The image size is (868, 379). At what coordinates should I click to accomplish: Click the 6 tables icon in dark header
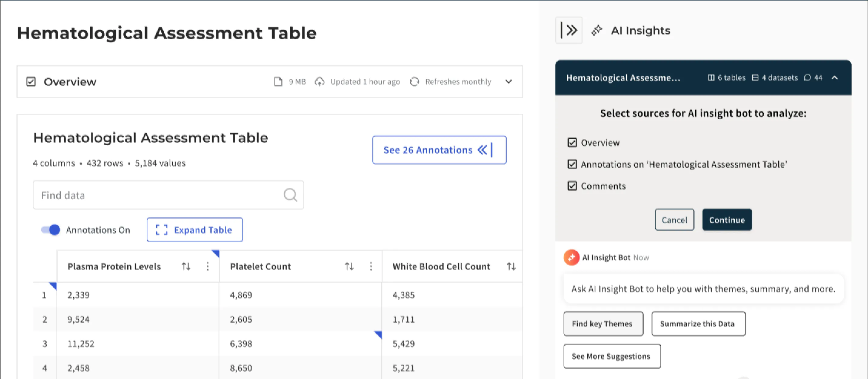tap(711, 78)
